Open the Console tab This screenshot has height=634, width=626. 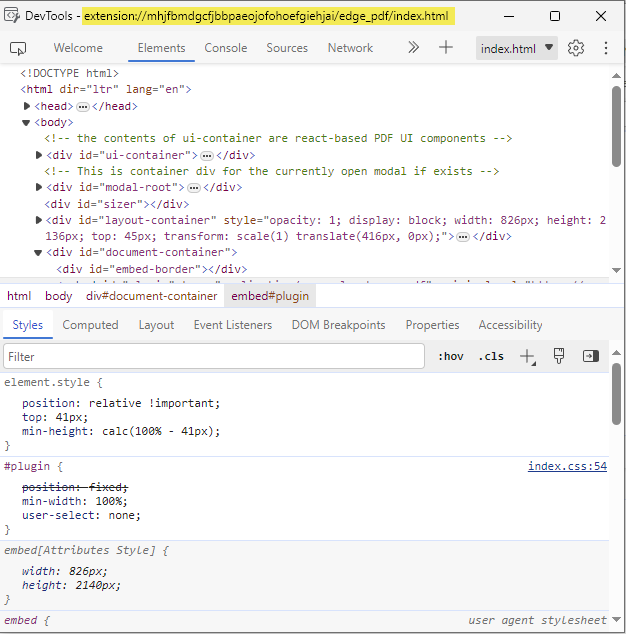(x=226, y=48)
